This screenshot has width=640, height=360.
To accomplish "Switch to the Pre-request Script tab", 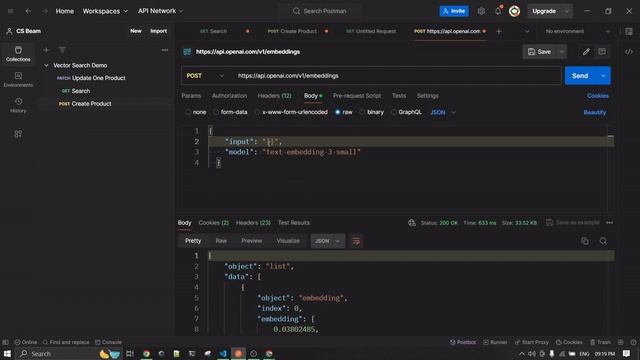I will tap(357, 96).
